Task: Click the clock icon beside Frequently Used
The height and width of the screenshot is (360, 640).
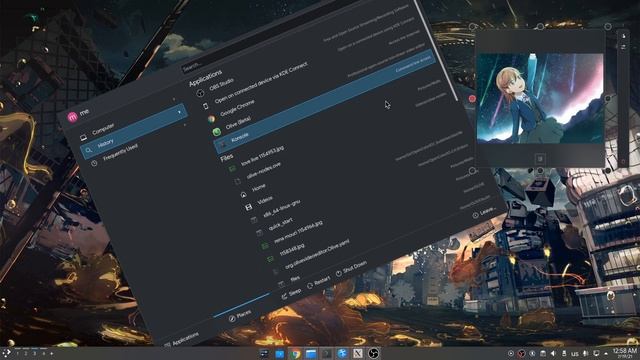Action: click(94, 163)
